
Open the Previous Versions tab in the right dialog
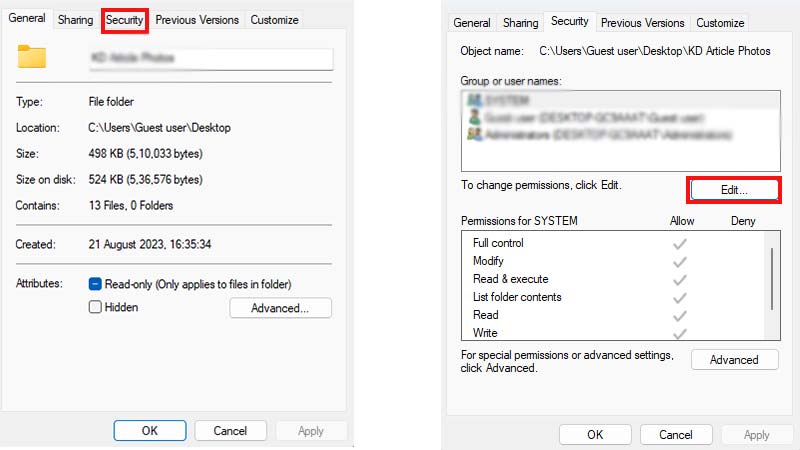click(x=642, y=23)
